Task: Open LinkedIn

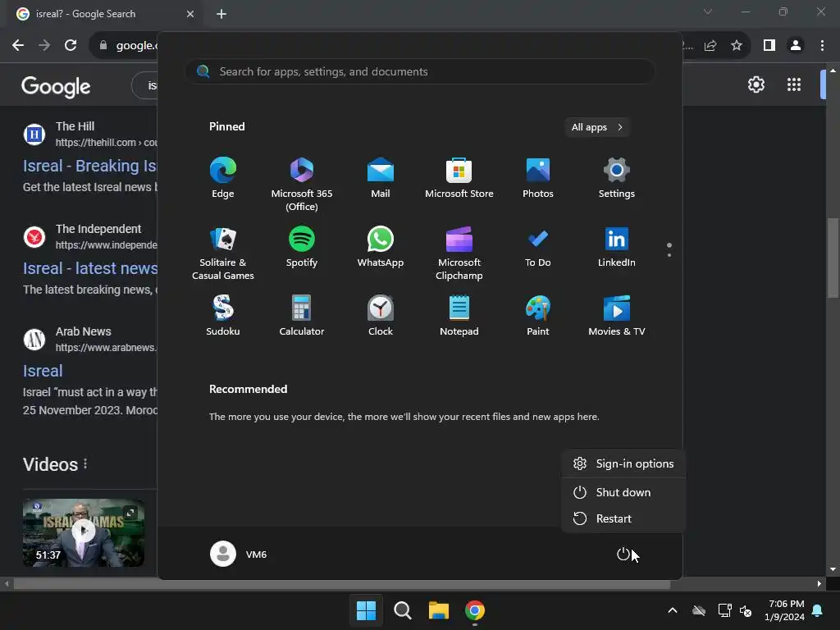Action: pyautogui.click(x=617, y=247)
